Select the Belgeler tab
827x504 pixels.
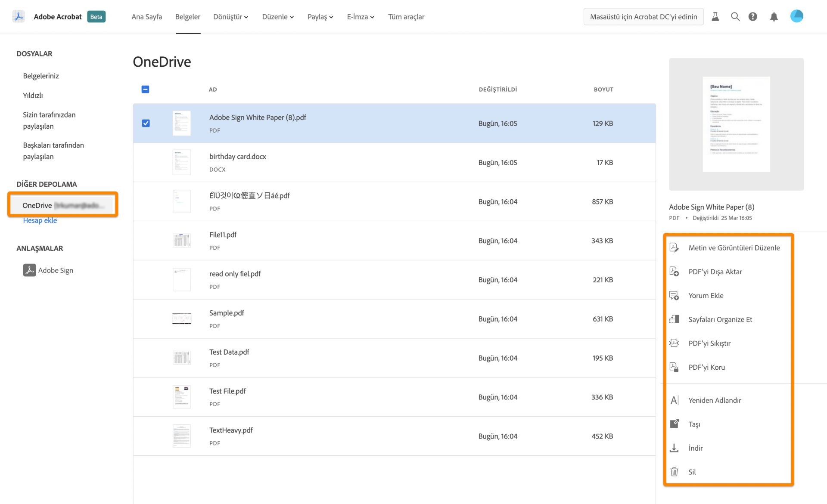(x=188, y=17)
